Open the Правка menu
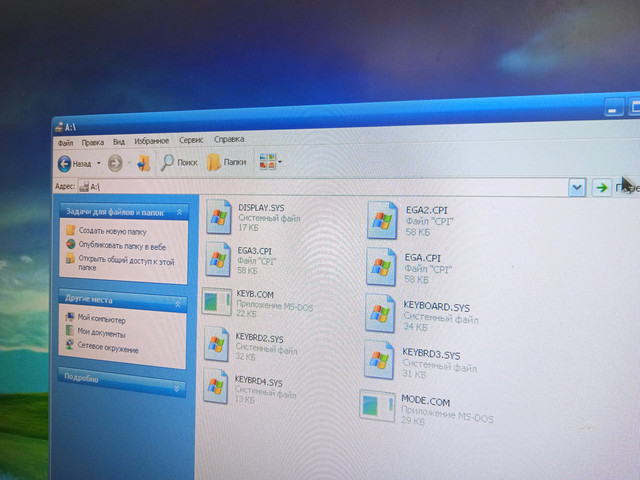The width and height of the screenshot is (640, 480). pyautogui.click(x=93, y=142)
